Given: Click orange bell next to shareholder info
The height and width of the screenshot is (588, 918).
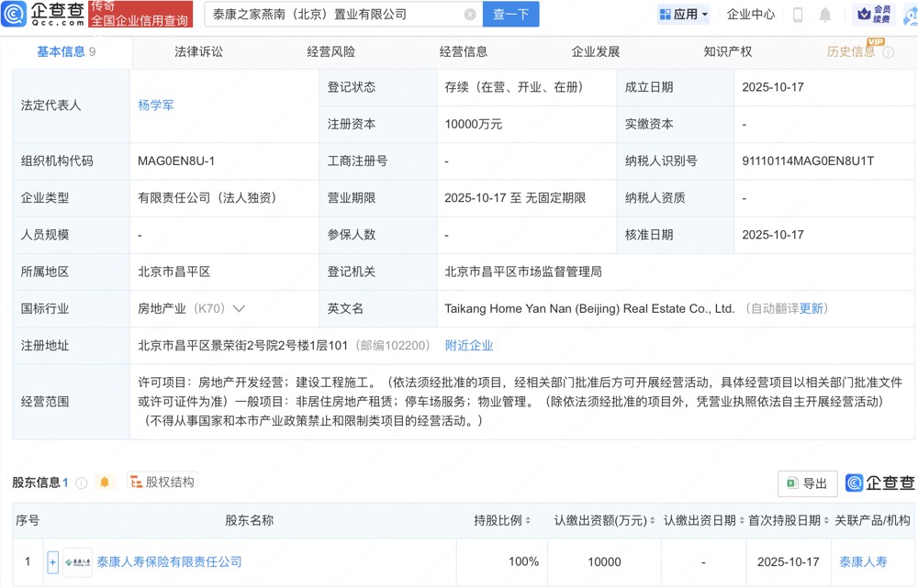Looking at the screenshot, I should coord(105,483).
